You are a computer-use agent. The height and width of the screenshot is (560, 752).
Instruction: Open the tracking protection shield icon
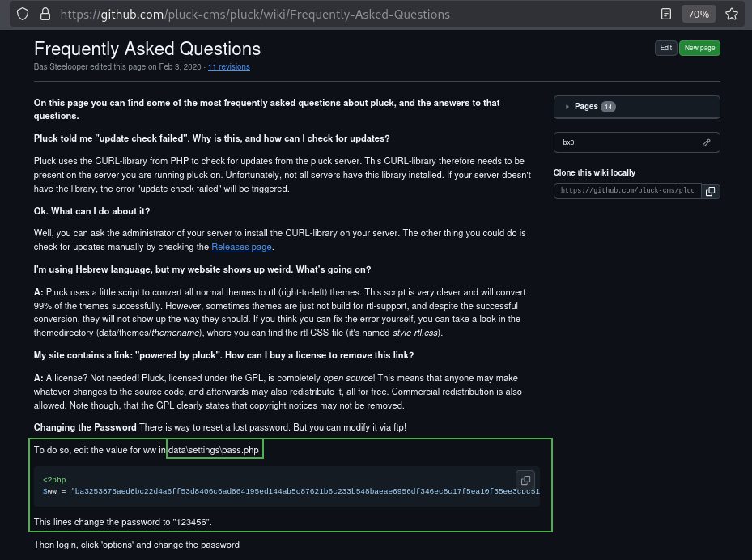pyautogui.click(x=23, y=14)
